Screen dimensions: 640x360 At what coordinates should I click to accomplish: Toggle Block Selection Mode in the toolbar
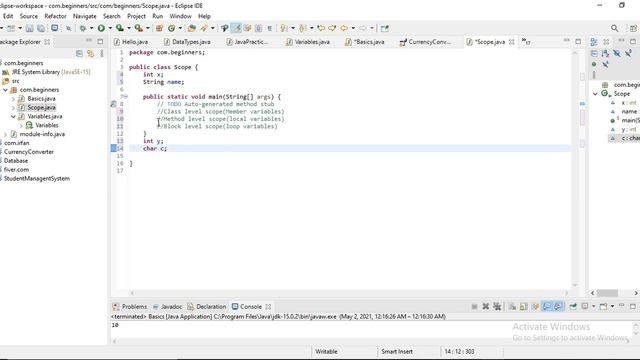pyautogui.click(x=258, y=28)
